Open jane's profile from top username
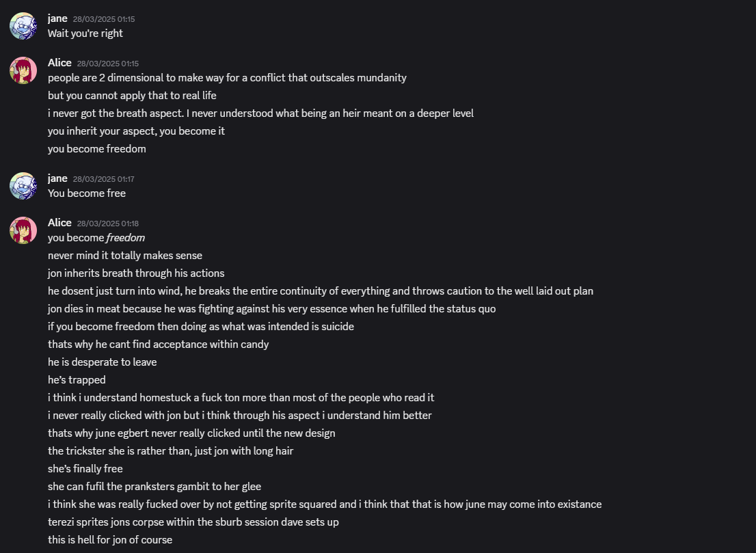756x553 pixels. 57,18
